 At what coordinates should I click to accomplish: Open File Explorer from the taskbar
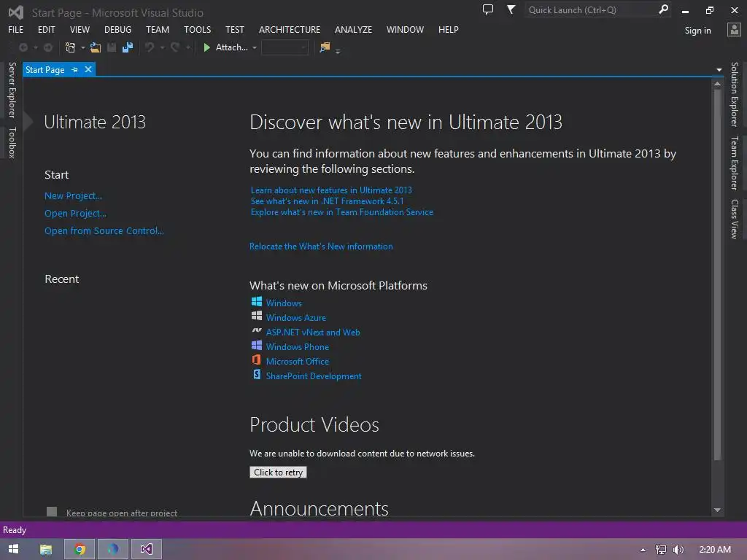click(x=46, y=549)
